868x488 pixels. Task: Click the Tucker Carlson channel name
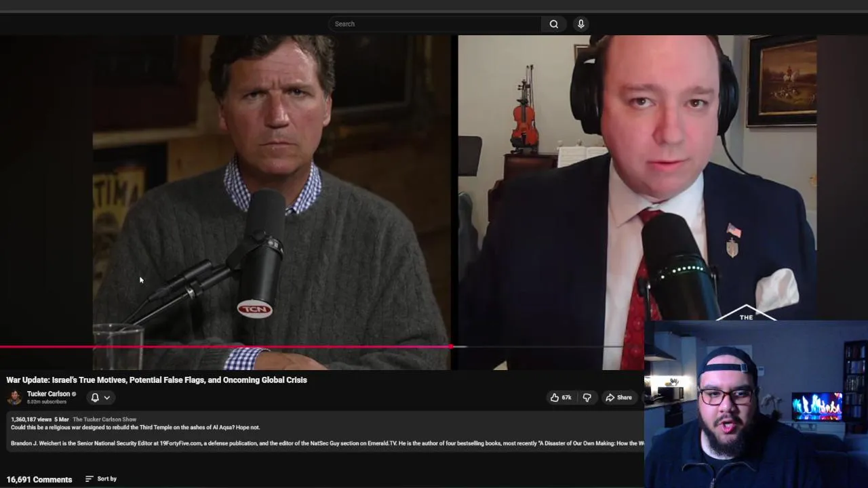tap(48, 394)
